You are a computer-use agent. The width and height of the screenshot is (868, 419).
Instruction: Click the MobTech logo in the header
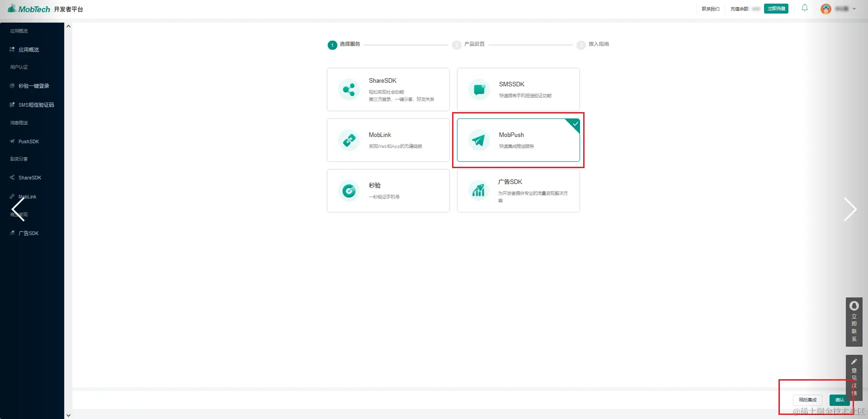pyautogui.click(x=29, y=9)
